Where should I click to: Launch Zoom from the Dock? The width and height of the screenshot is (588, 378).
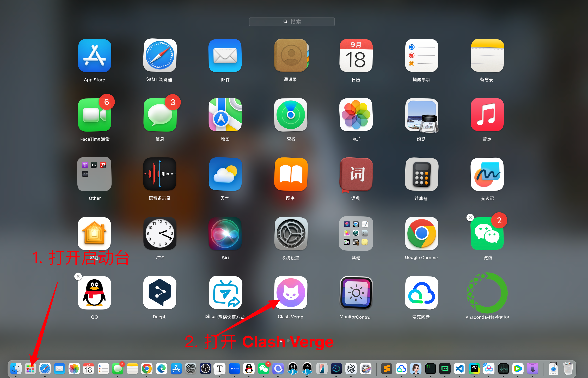[234, 368]
